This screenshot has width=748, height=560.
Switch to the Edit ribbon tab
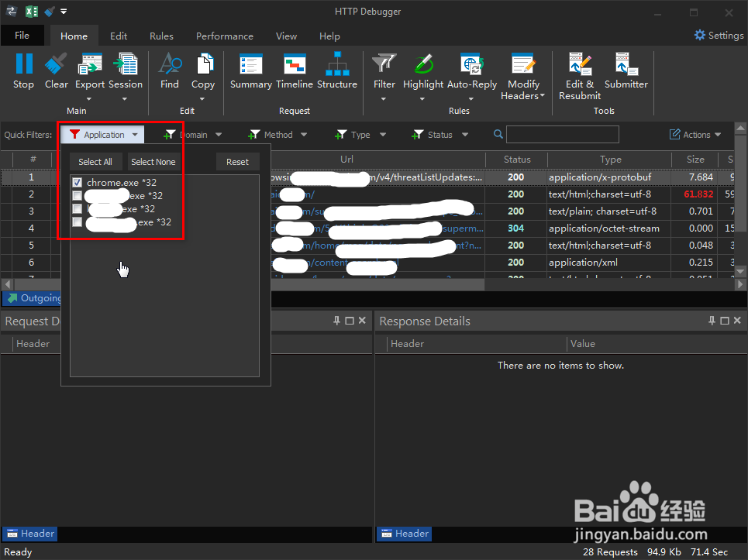(119, 36)
